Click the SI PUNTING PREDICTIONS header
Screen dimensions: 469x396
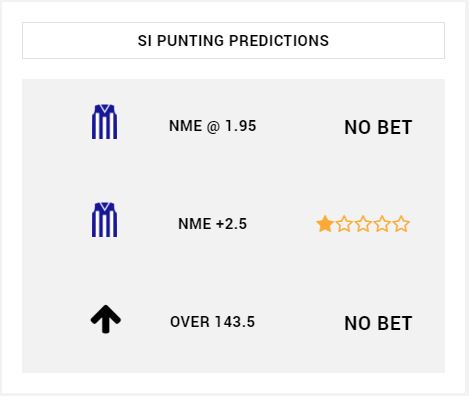point(233,41)
